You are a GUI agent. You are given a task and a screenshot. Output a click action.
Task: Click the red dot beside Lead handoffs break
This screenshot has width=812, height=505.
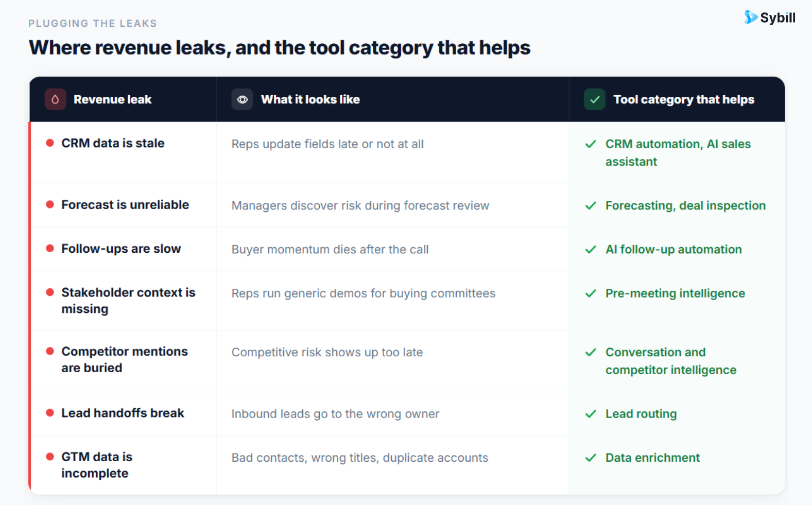click(x=50, y=413)
